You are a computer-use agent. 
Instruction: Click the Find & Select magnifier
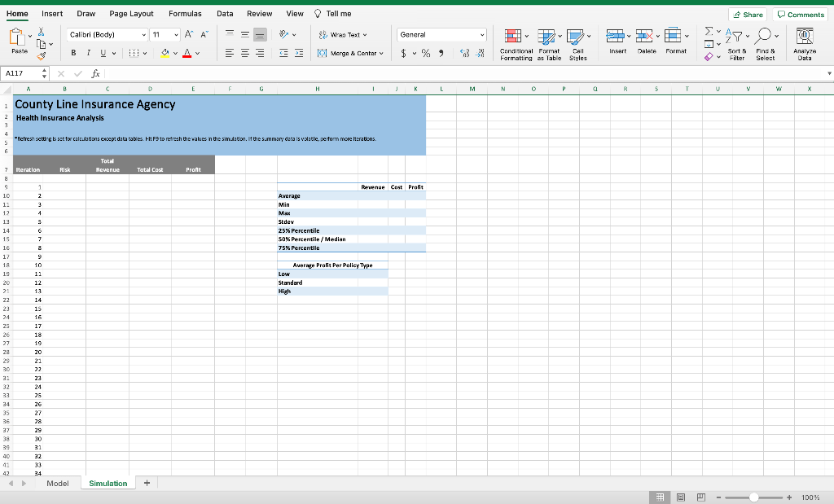[762, 36]
